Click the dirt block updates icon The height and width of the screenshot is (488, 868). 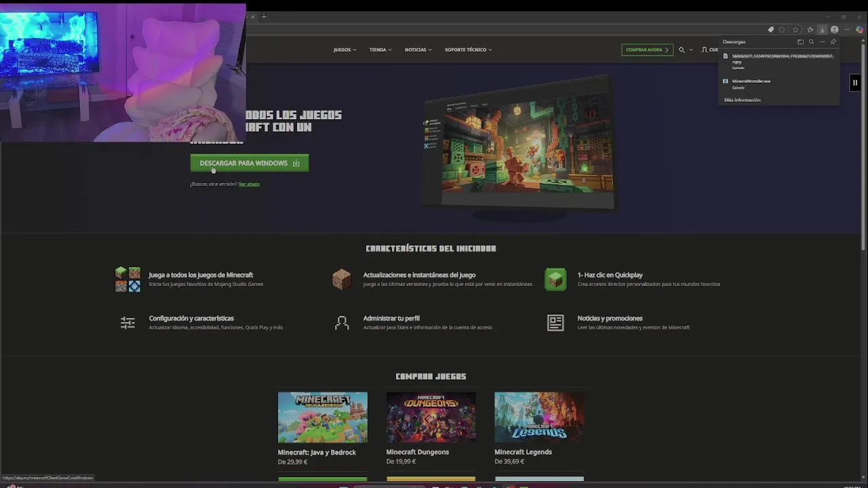[342, 279]
